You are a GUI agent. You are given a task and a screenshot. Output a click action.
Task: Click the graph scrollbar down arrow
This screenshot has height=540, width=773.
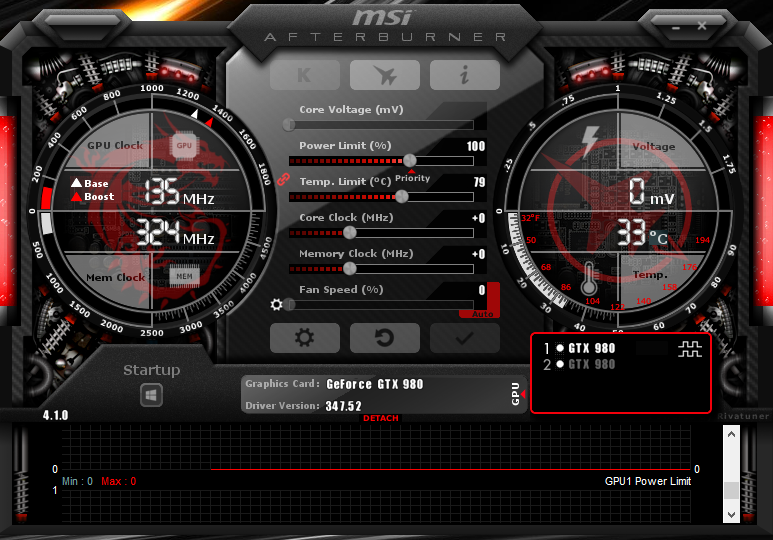point(731,514)
